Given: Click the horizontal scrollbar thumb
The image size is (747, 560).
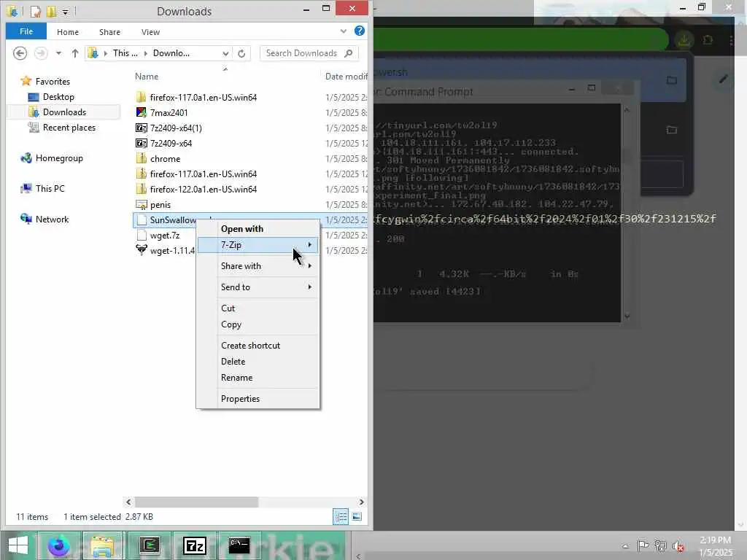Looking at the screenshot, I should pos(196,502).
